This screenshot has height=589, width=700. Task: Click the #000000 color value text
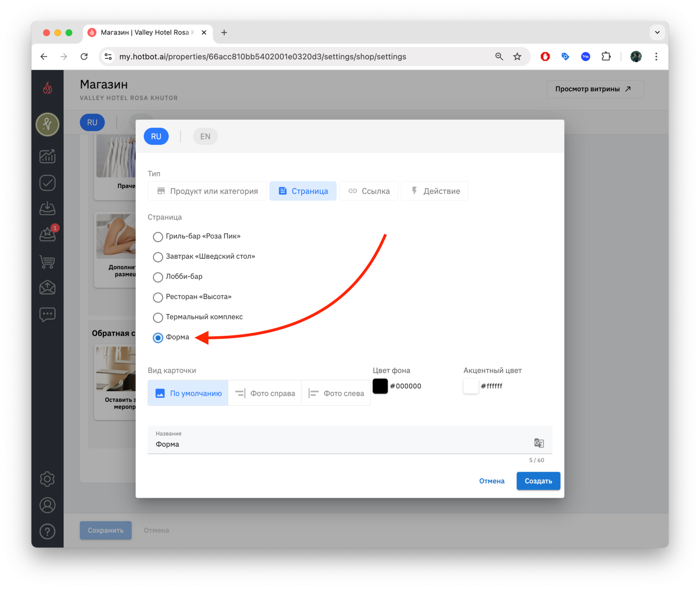pyautogui.click(x=405, y=386)
